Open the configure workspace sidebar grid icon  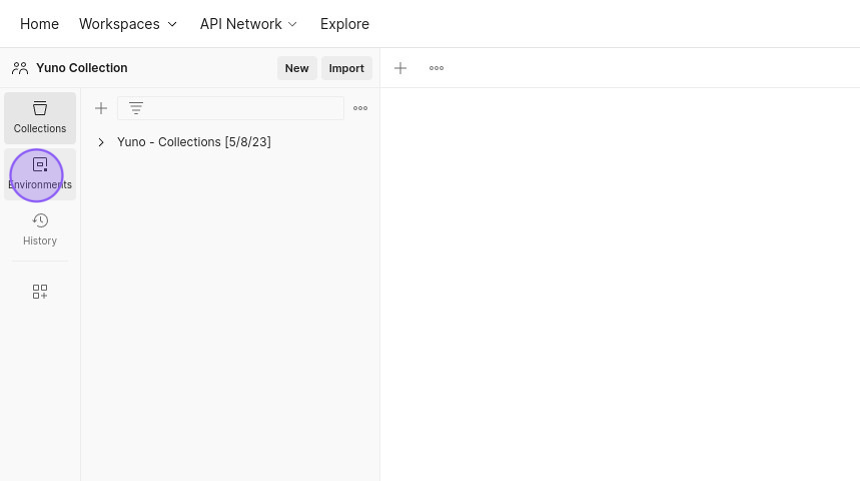click(x=39, y=291)
